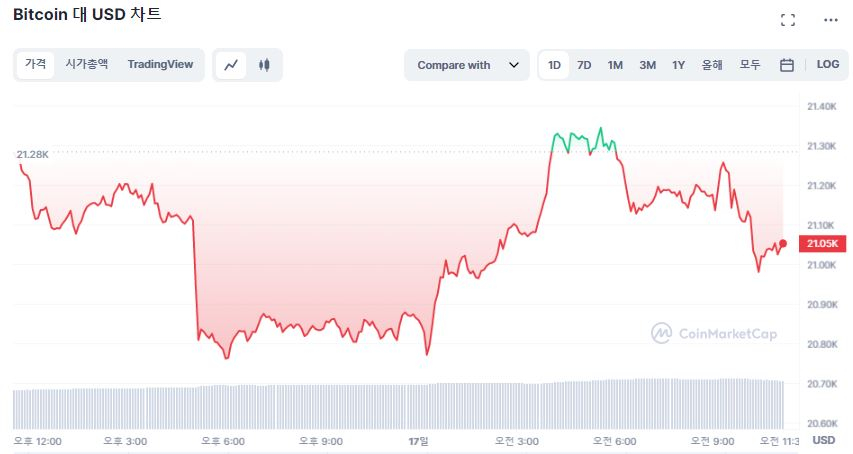The image size is (853, 454).
Task: Click the red current price dot
Action: 783,243
